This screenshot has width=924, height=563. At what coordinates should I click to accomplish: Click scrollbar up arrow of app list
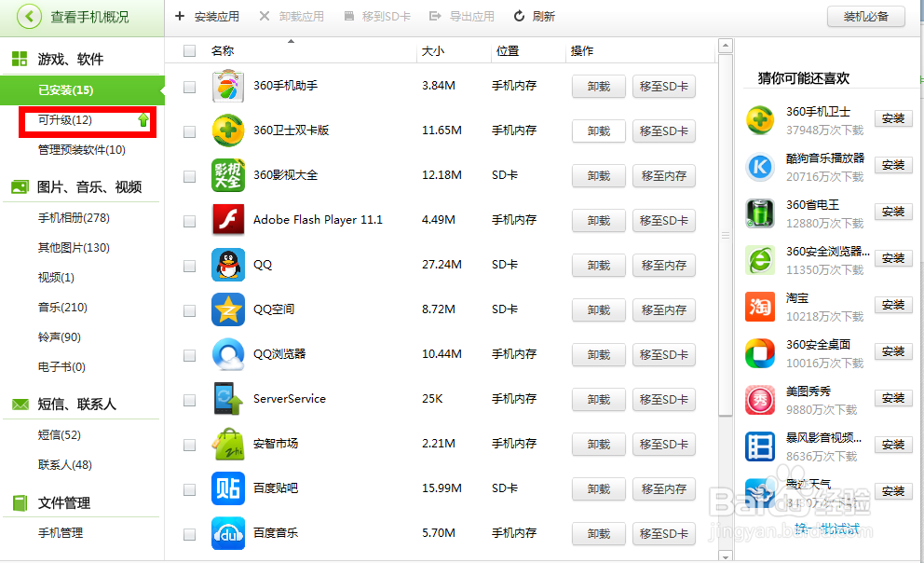point(726,46)
